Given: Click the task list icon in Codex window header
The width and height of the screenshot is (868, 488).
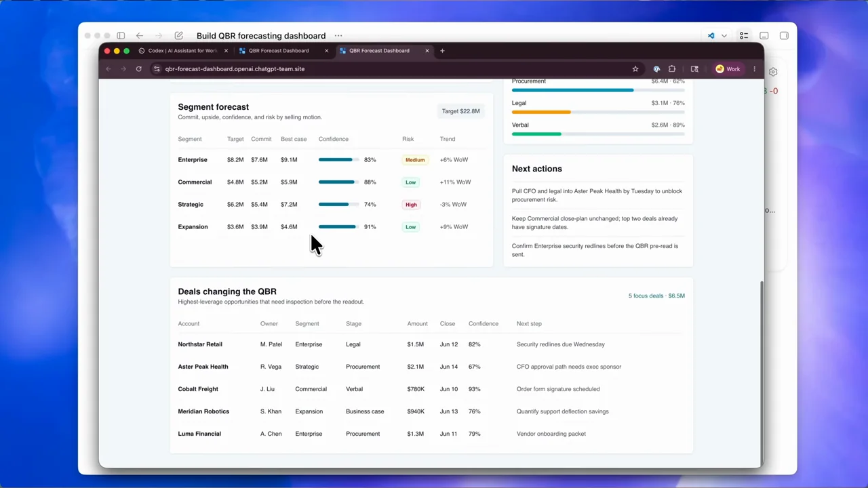Looking at the screenshot, I should tap(744, 36).
